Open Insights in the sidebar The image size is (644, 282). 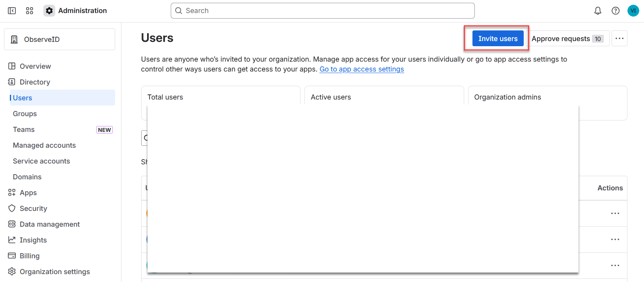pos(33,240)
